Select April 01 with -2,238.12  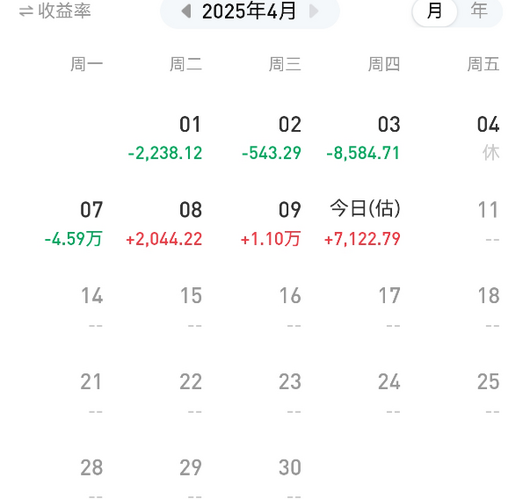(x=165, y=138)
